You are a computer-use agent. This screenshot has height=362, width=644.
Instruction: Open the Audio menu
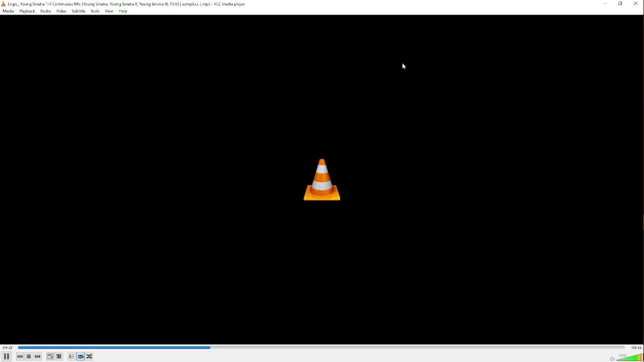click(x=46, y=11)
